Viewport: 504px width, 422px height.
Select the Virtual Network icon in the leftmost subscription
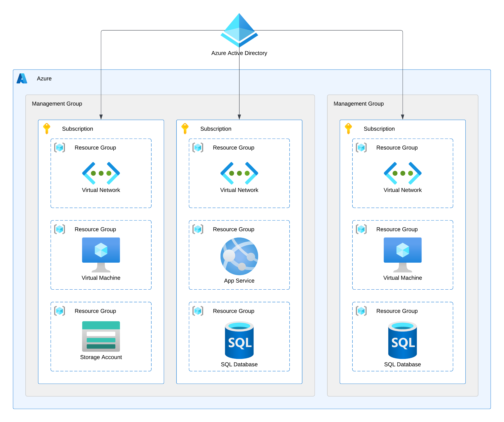pyautogui.click(x=101, y=173)
